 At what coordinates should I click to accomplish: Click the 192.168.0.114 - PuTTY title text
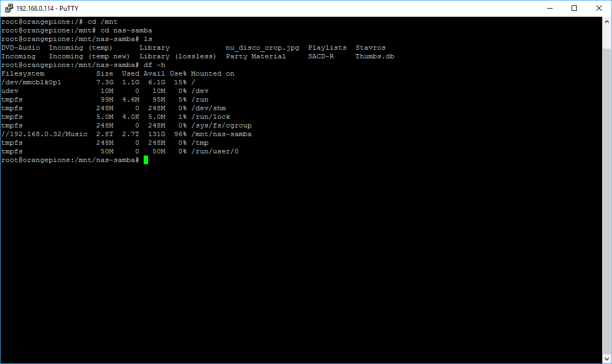tap(47, 9)
